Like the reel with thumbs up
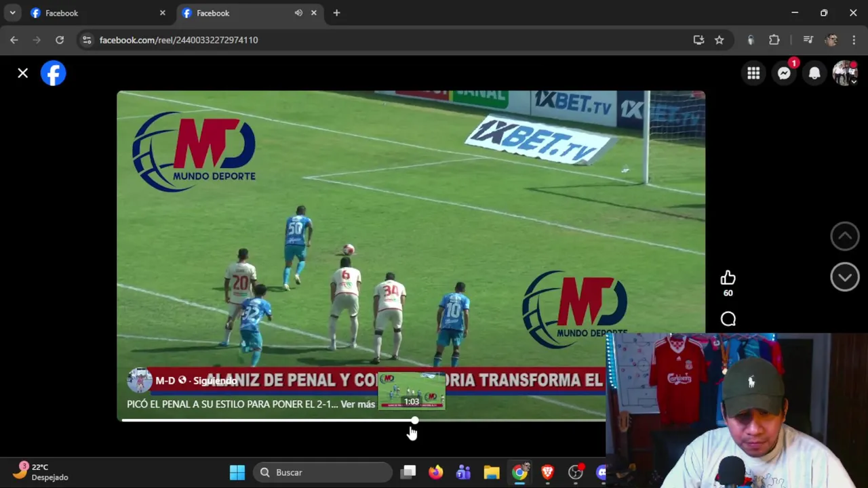 tap(728, 278)
